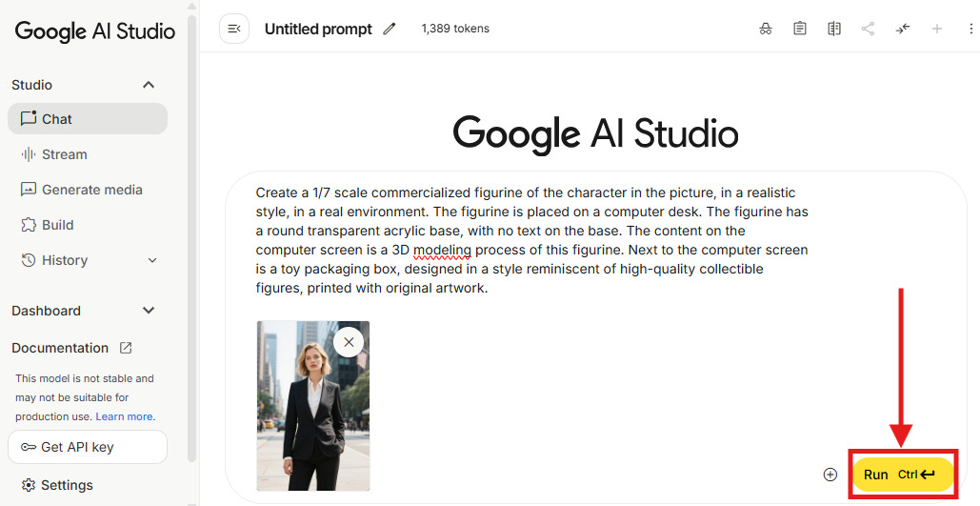
Task: Remove the attached image with X button
Action: pyautogui.click(x=349, y=342)
